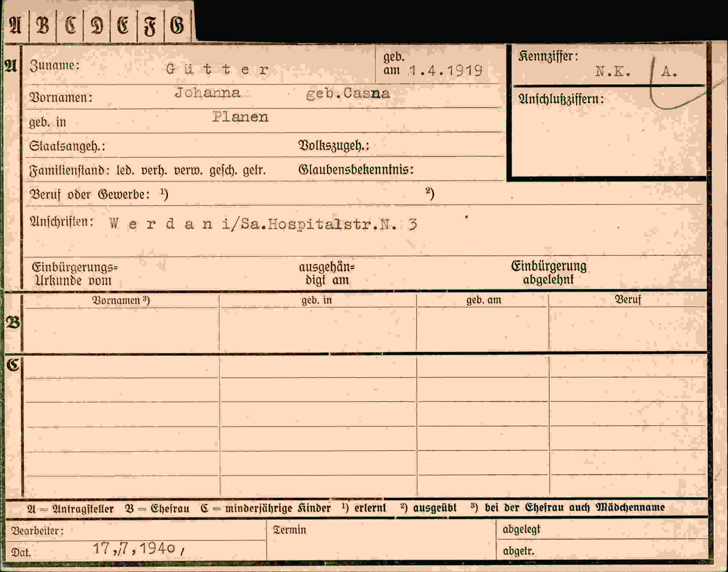Select index tab letter D
The image size is (728, 572).
[97, 26]
